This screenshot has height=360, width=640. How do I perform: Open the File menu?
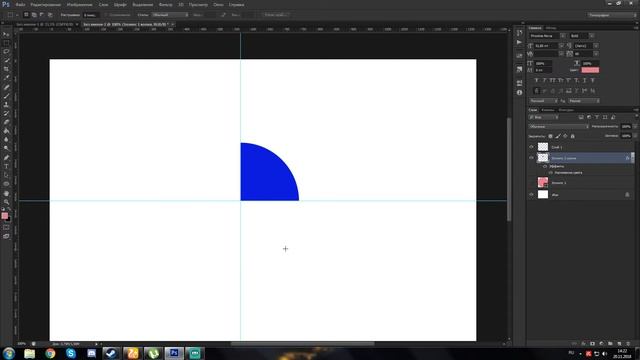click(20, 5)
